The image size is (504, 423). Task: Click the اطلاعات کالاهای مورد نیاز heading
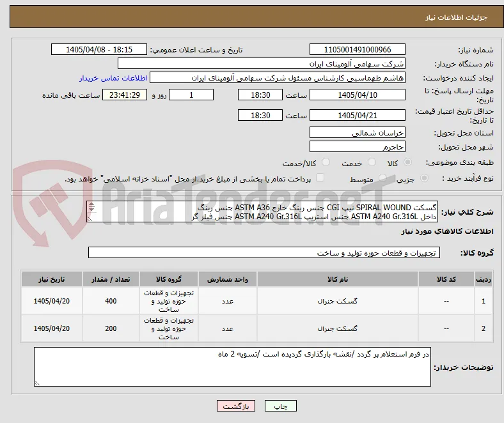tap(447, 231)
